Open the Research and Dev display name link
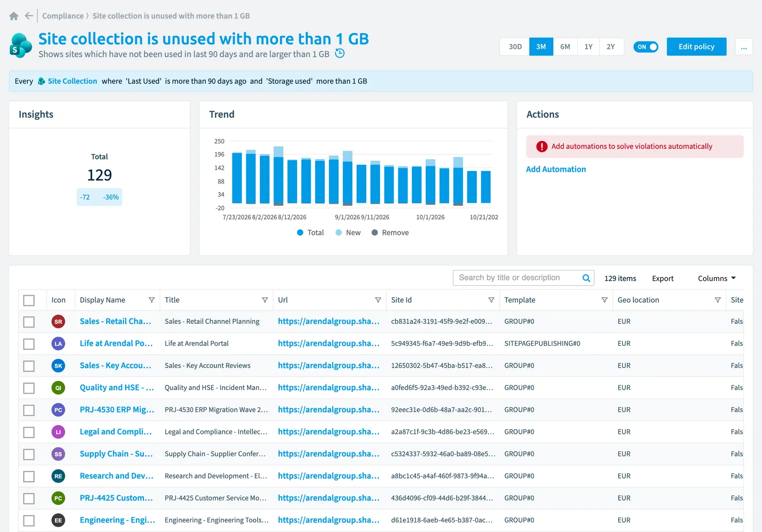Screen dimensions: 762x532 click(x=117, y=476)
